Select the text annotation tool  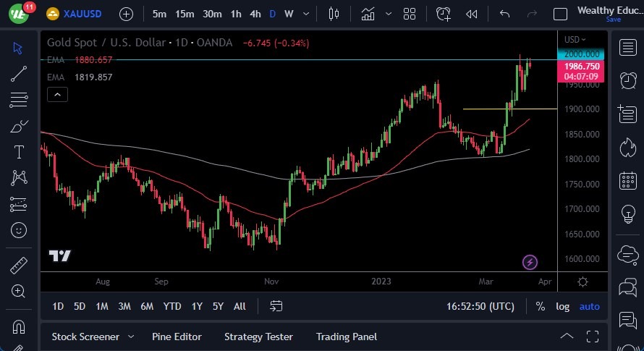coord(19,152)
